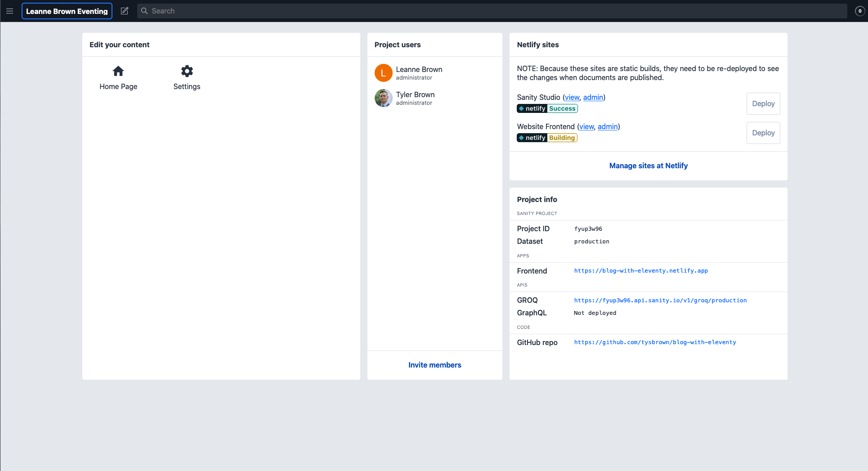Click the Edit your content heading
This screenshot has height=471, width=868.
(x=120, y=45)
